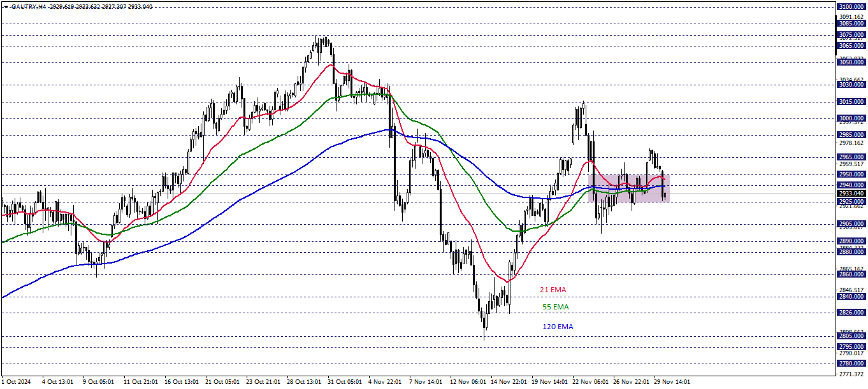Image resolution: width=868 pixels, height=389 pixels.
Task: Select the 3075.000 price level label
Action: click(851, 35)
